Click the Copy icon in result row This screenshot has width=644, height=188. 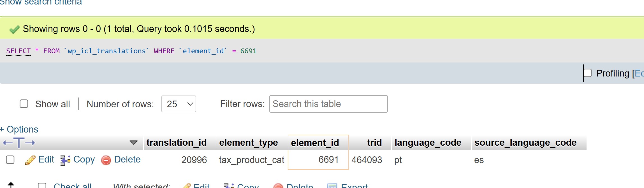[x=65, y=160]
